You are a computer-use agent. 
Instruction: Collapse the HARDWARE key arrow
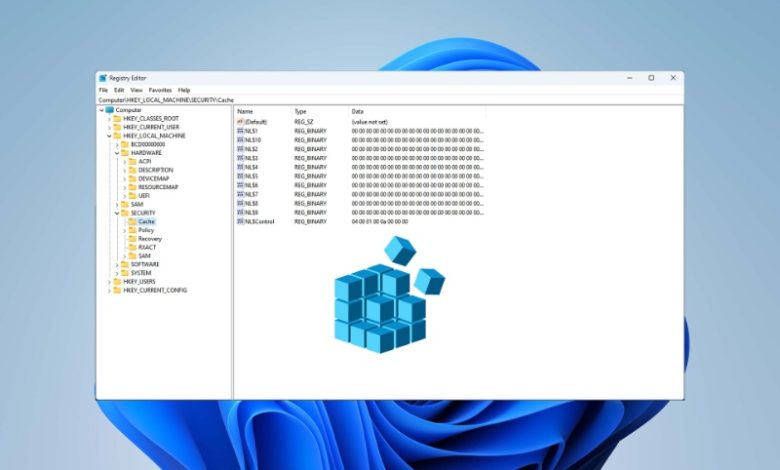point(117,153)
